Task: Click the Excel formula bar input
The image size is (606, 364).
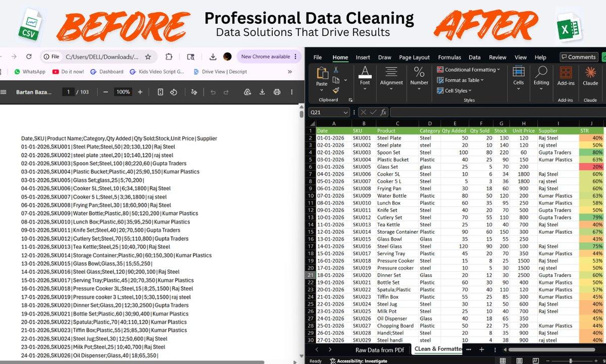Action: (497, 112)
